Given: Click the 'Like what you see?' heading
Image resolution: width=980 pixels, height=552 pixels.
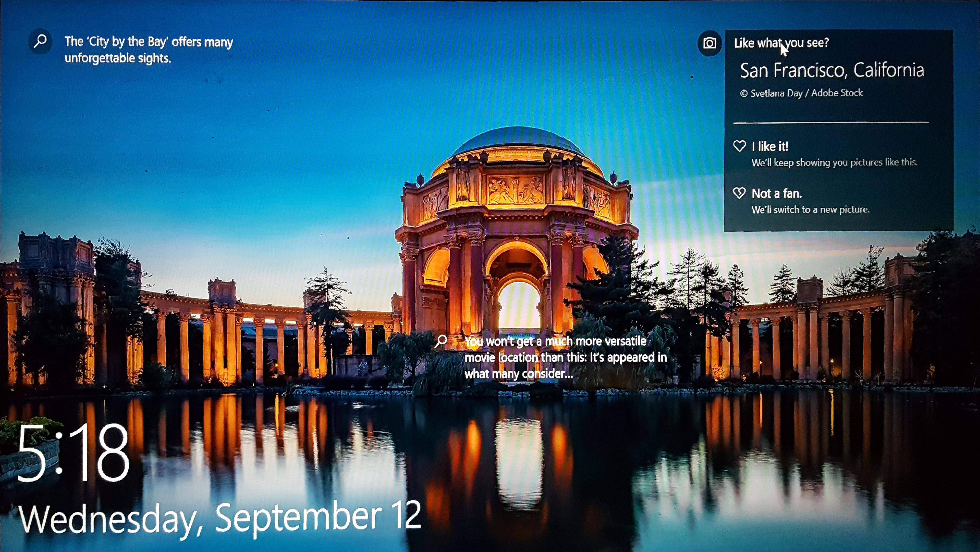Looking at the screenshot, I should 781,43.
